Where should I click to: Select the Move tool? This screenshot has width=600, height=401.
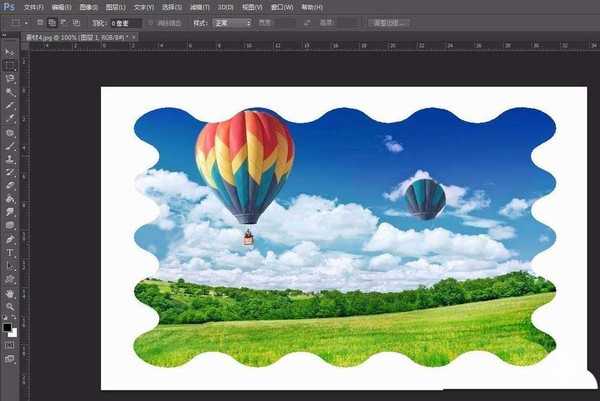tap(10, 51)
